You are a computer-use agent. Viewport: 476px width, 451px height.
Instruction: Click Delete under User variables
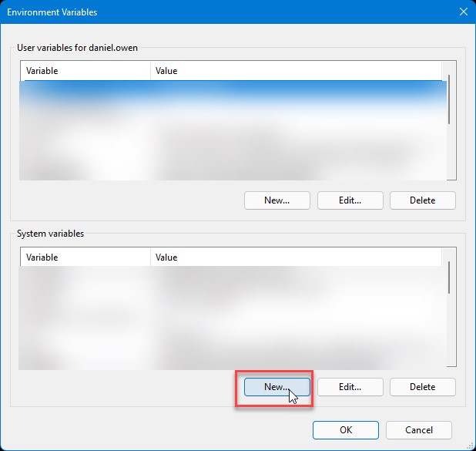423,200
